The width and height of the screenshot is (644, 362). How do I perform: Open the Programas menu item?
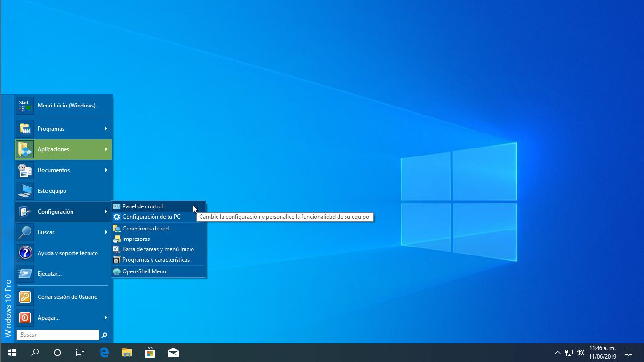click(x=64, y=129)
